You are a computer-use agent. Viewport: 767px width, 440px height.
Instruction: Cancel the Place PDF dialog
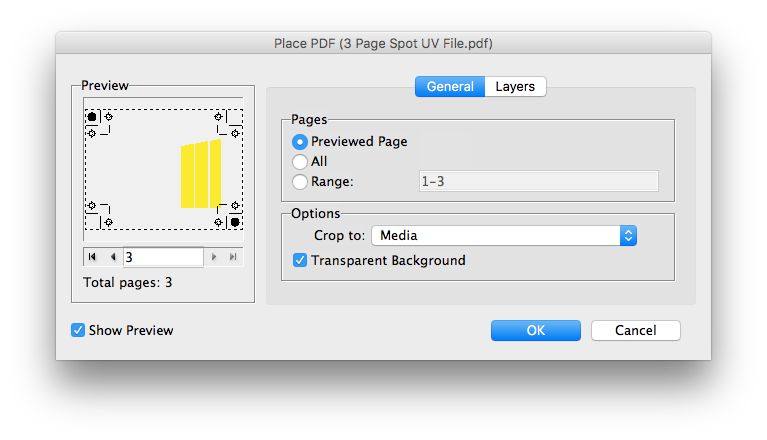click(635, 330)
